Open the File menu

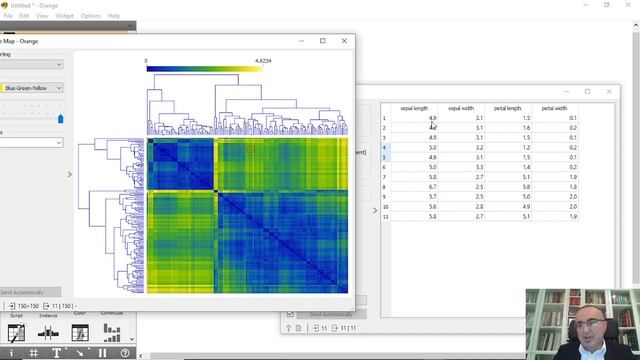[8, 16]
